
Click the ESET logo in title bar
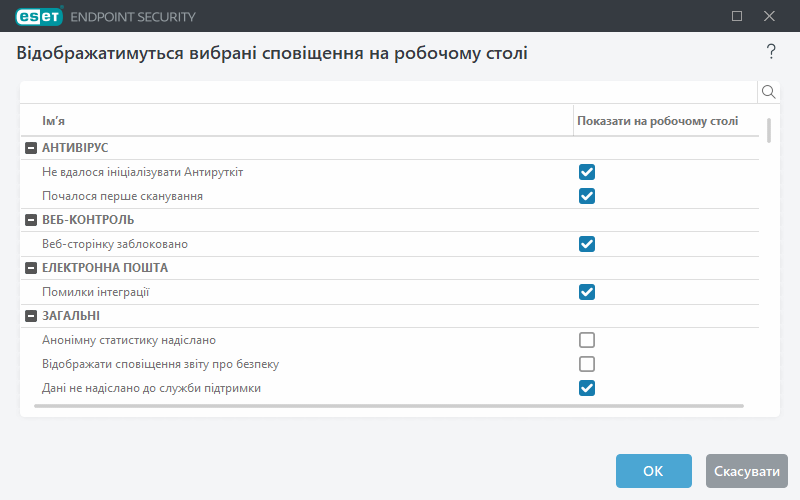(39, 16)
